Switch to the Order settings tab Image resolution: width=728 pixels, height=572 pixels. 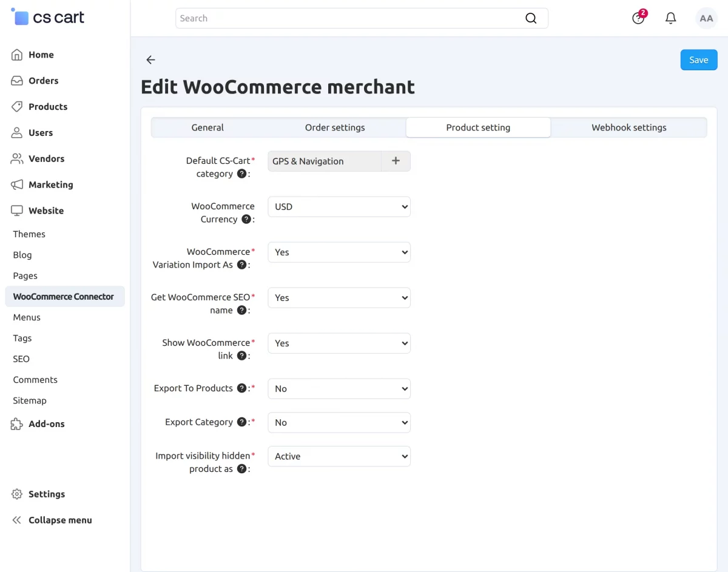pos(335,127)
